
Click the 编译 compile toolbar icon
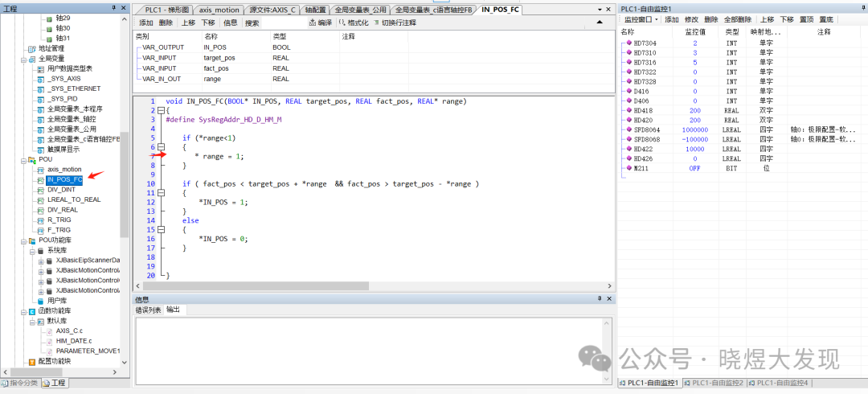[x=312, y=23]
